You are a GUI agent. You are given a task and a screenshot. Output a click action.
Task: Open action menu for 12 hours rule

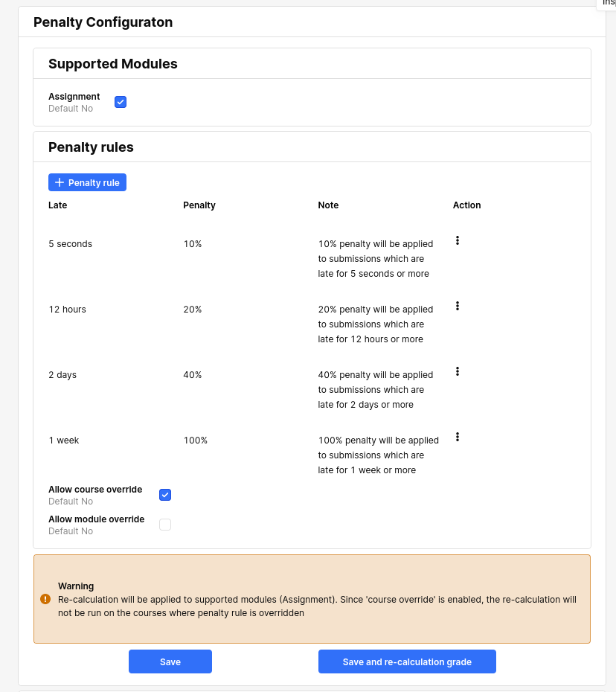click(457, 306)
